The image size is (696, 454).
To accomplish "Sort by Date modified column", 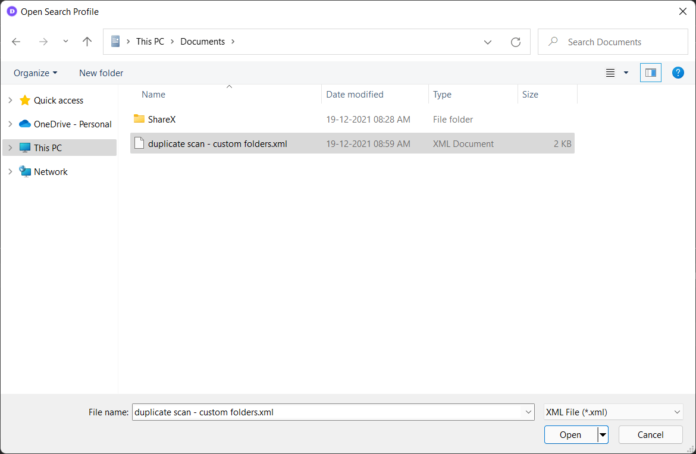I will coord(355,95).
